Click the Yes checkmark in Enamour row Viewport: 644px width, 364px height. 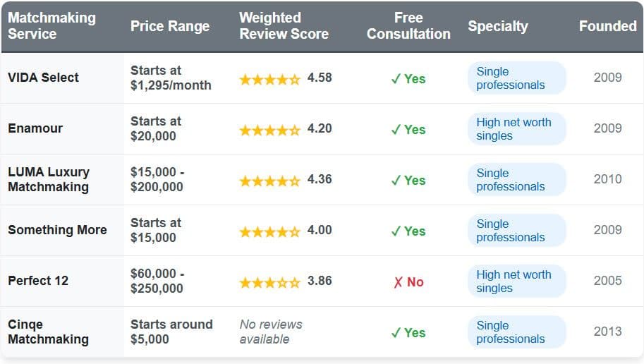(408, 130)
